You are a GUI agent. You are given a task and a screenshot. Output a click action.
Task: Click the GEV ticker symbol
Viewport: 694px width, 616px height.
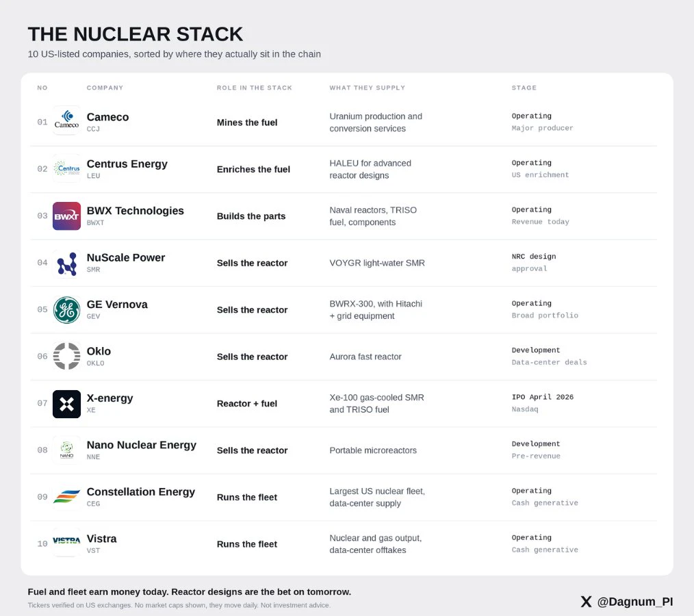[93, 316]
